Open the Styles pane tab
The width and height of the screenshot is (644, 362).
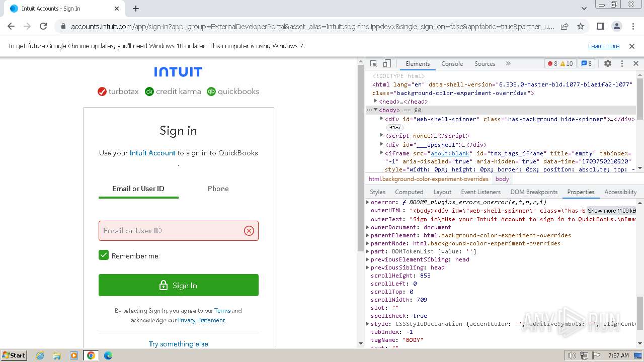377,192
